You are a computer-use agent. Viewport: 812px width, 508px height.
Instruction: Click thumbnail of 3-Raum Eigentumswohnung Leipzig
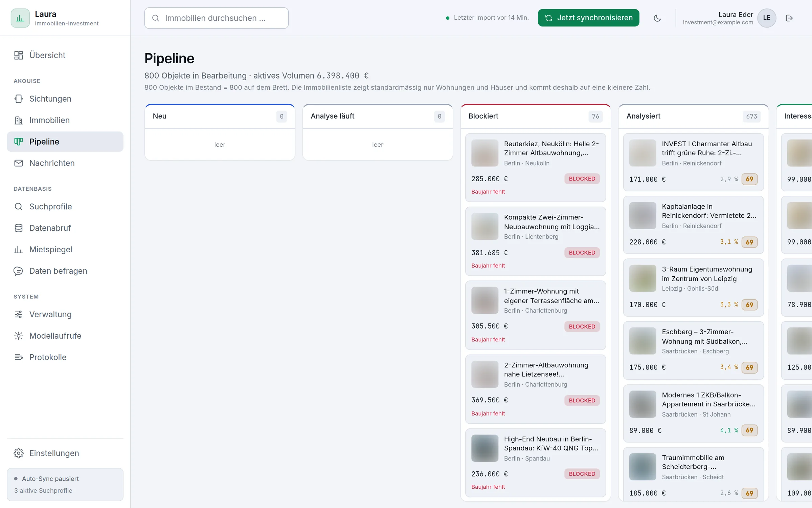tap(642, 278)
